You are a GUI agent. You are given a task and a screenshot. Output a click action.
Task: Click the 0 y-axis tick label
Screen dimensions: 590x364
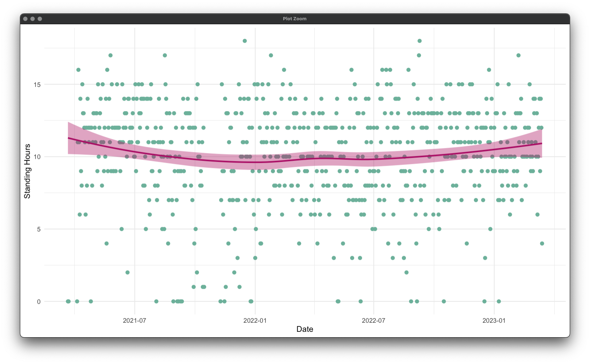click(39, 302)
